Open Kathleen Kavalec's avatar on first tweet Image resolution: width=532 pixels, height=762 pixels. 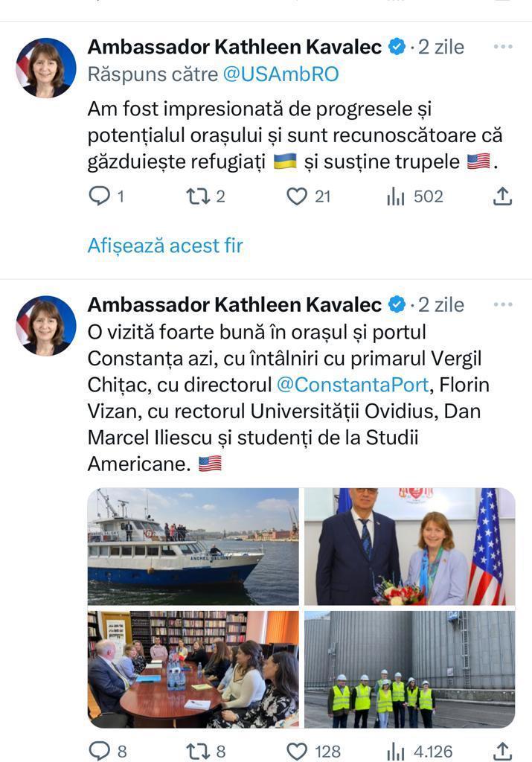[46, 68]
